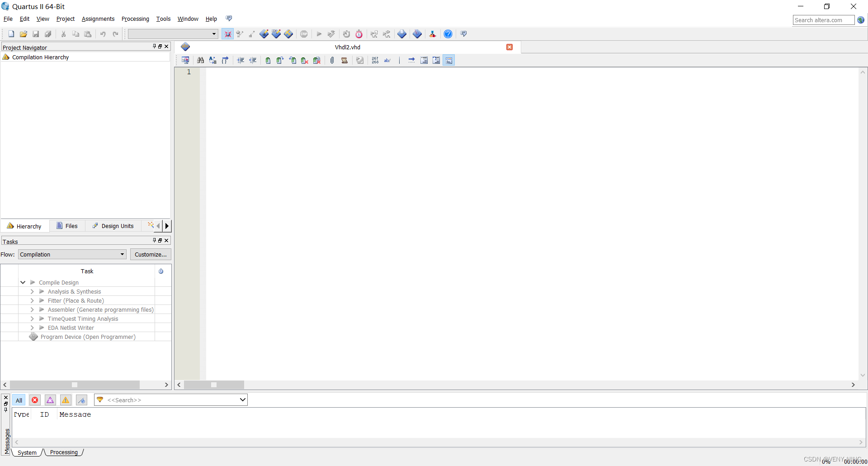Create a new file from the toolbar

(x=11, y=34)
